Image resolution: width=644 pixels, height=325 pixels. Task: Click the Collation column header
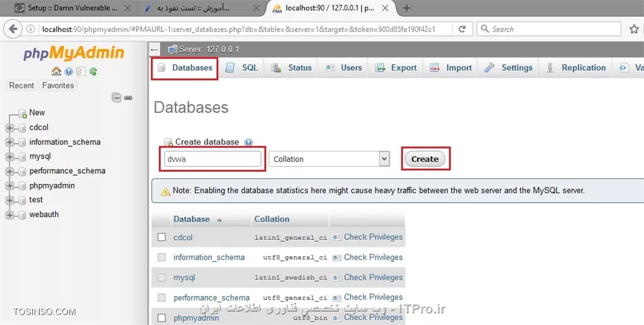click(272, 219)
